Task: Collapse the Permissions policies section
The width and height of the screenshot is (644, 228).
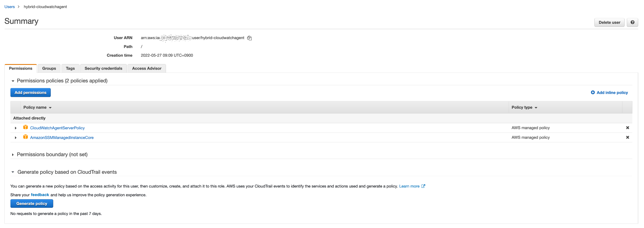Action: click(x=13, y=81)
